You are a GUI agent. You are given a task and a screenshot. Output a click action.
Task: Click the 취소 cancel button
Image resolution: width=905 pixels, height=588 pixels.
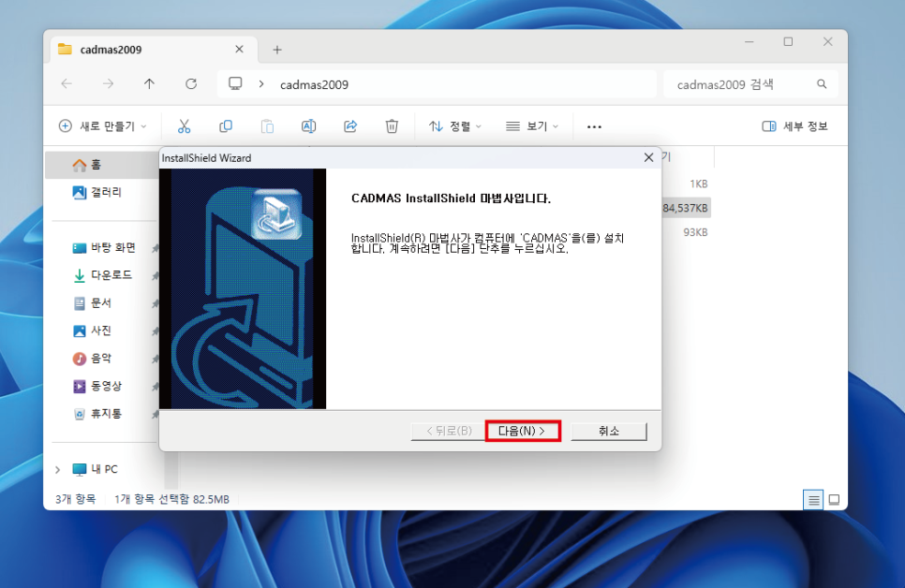click(x=608, y=431)
